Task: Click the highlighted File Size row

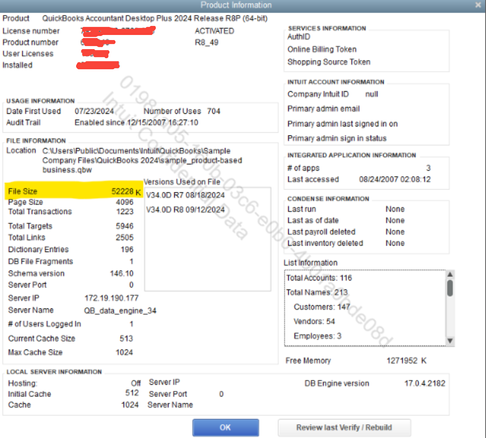Action: 74,191
